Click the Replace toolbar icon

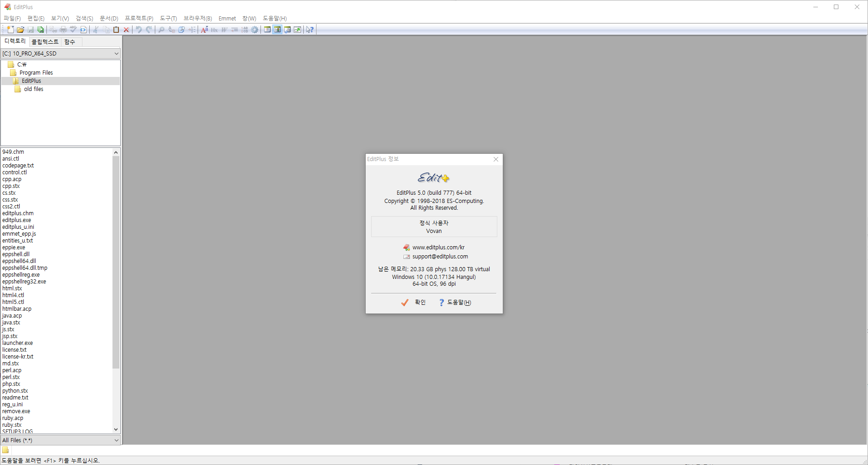coord(172,30)
